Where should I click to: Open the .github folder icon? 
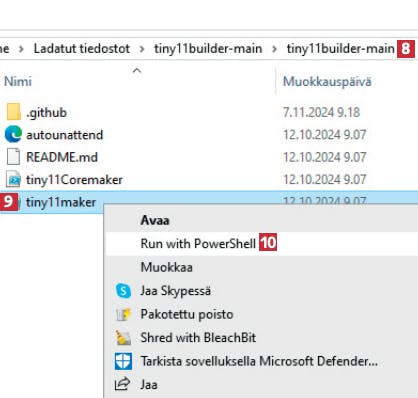(x=14, y=112)
